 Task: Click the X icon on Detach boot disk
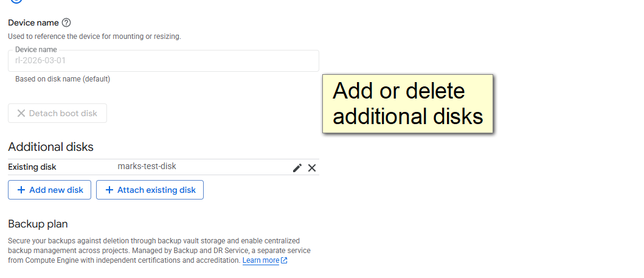pos(21,113)
